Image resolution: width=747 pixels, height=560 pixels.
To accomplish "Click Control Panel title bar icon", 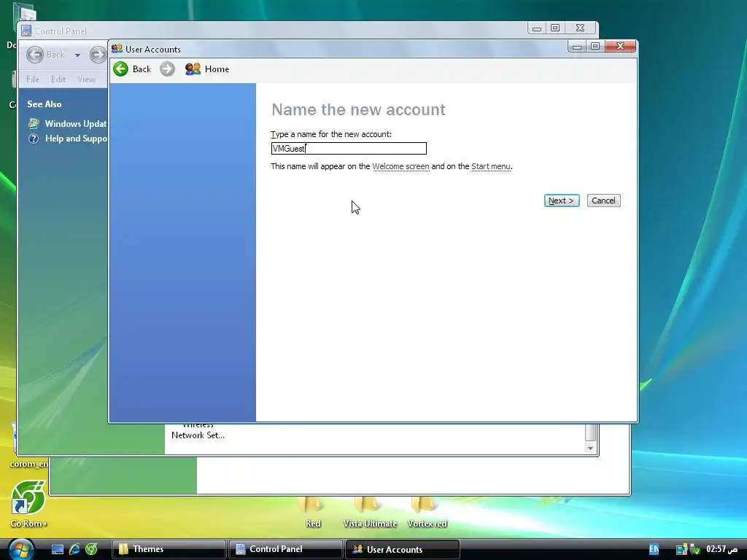I will pos(27,31).
